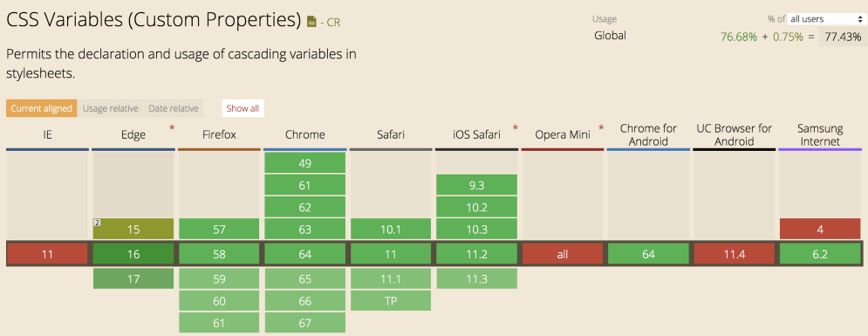Select the Firefox 61 version cell
This screenshot has height=336, width=868.
coord(219,323)
